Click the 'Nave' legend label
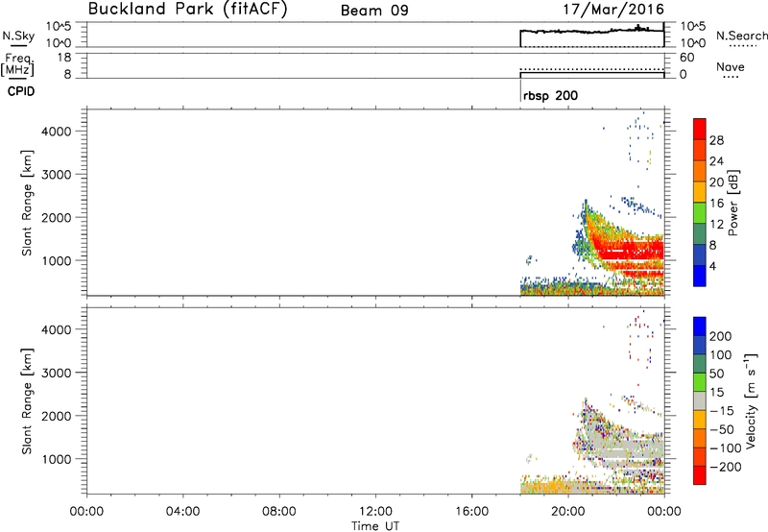The height and width of the screenshot is (532, 768). tap(731, 66)
